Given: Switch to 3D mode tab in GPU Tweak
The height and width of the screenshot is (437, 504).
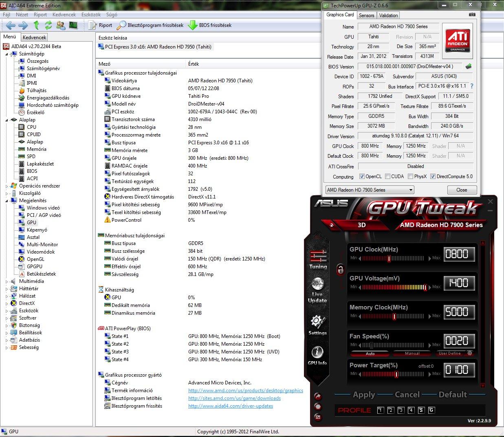Looking at the screenshot, I should [361, 225].
